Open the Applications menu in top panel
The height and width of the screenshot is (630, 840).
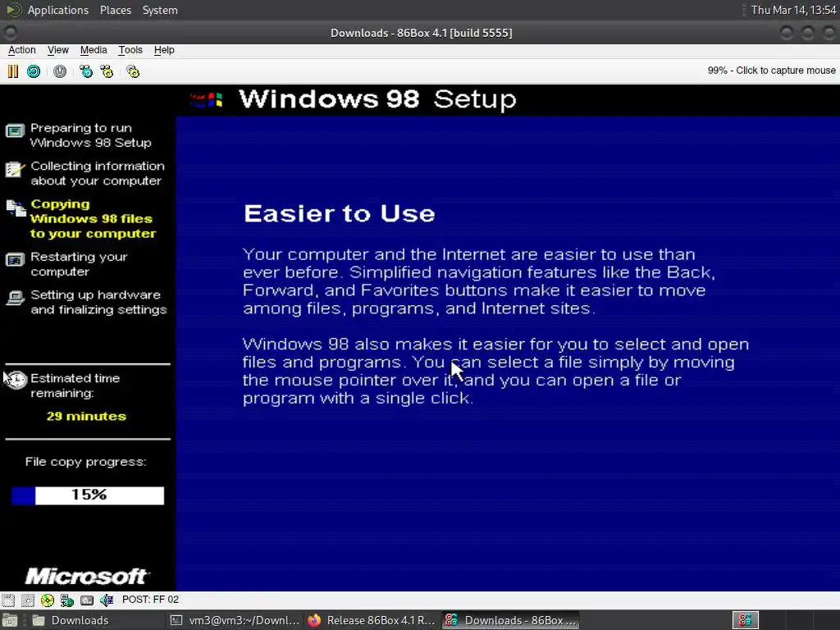click(58, 10)
